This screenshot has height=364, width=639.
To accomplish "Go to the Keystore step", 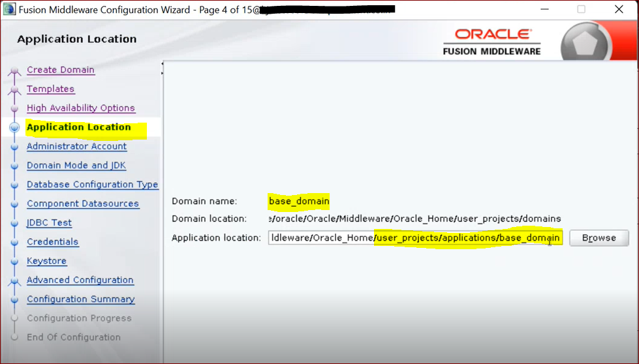I will click(46, 261).
